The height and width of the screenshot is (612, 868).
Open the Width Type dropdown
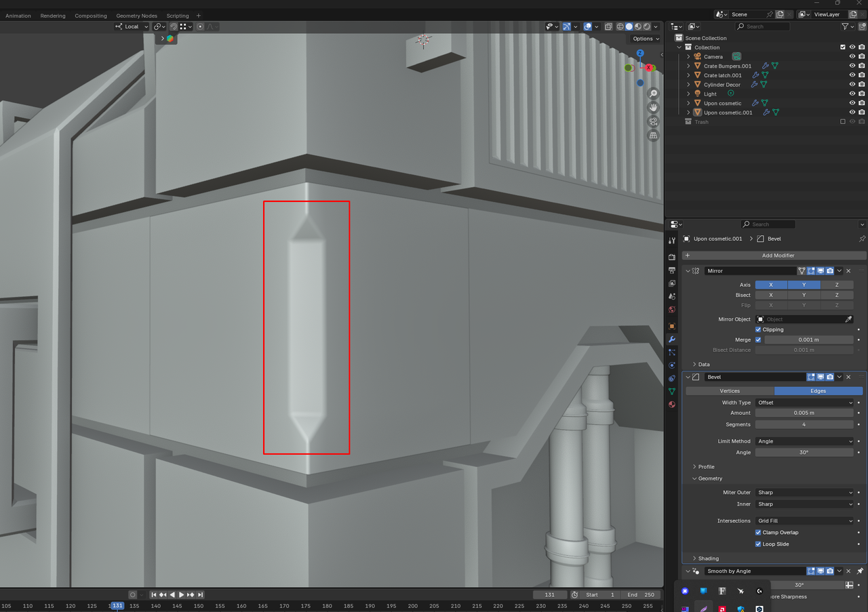tap(804, 403)
